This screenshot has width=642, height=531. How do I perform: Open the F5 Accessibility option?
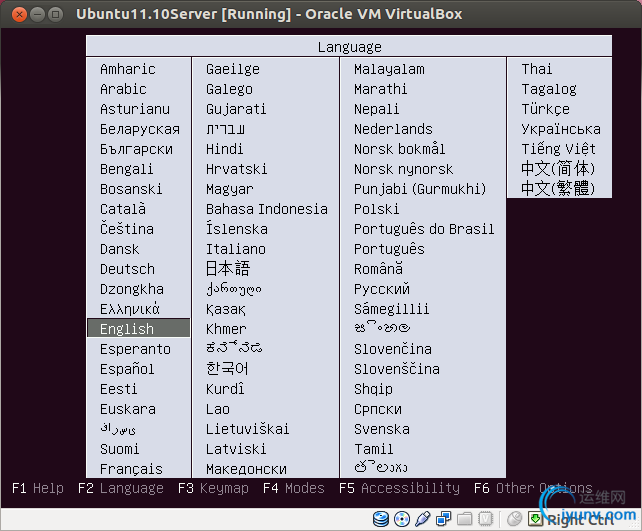pos(399,488)
